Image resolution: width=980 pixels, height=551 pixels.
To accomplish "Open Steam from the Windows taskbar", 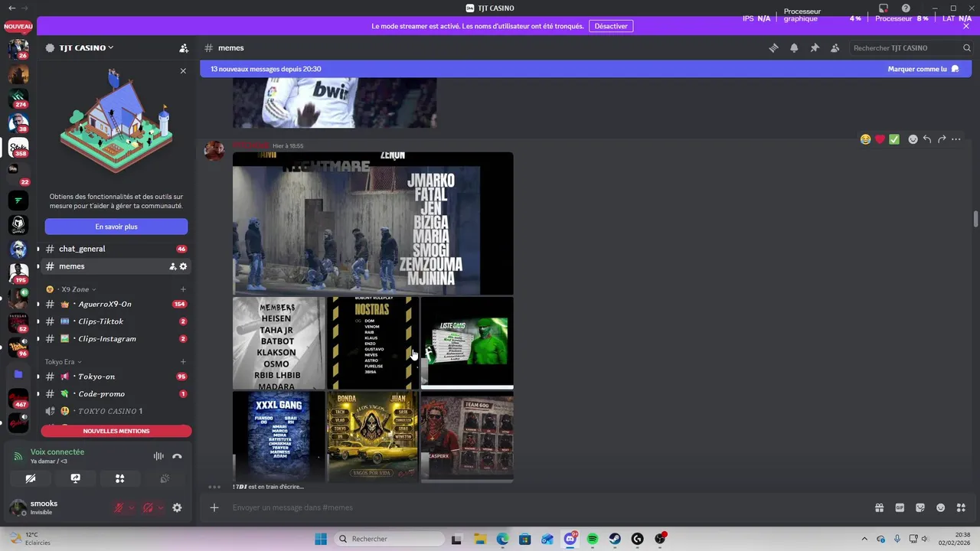I will [x=615, y=539].
